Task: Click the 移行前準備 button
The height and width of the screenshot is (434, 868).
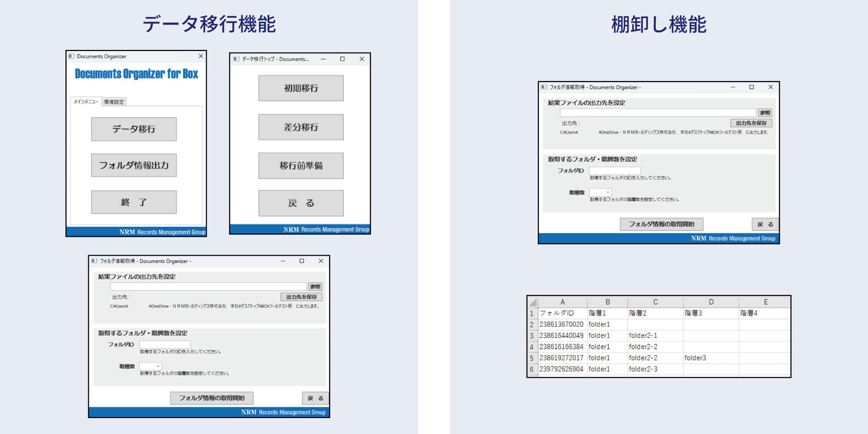Action: (x=301, y=166)
